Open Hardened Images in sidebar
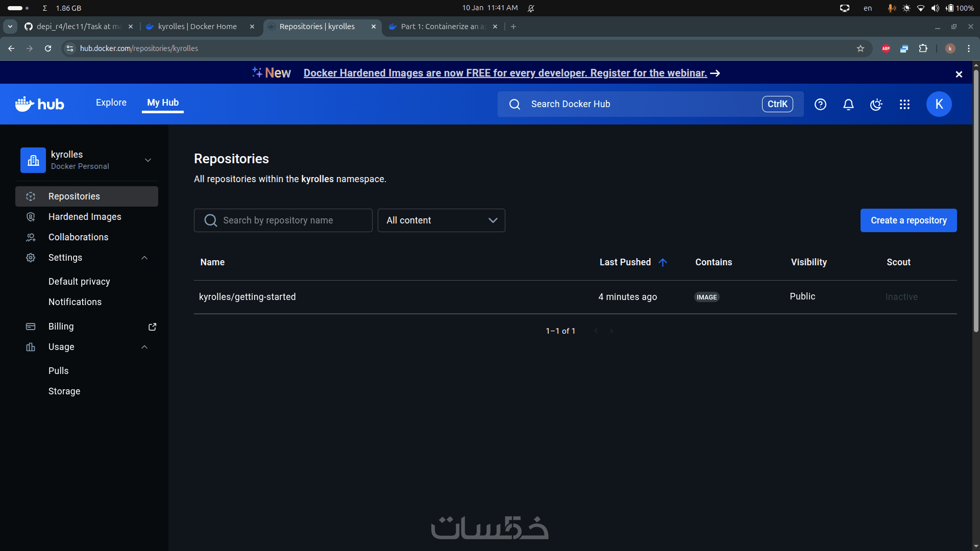Image resolution: width=980 pixels, height=551 pixels. click(85, 217)
